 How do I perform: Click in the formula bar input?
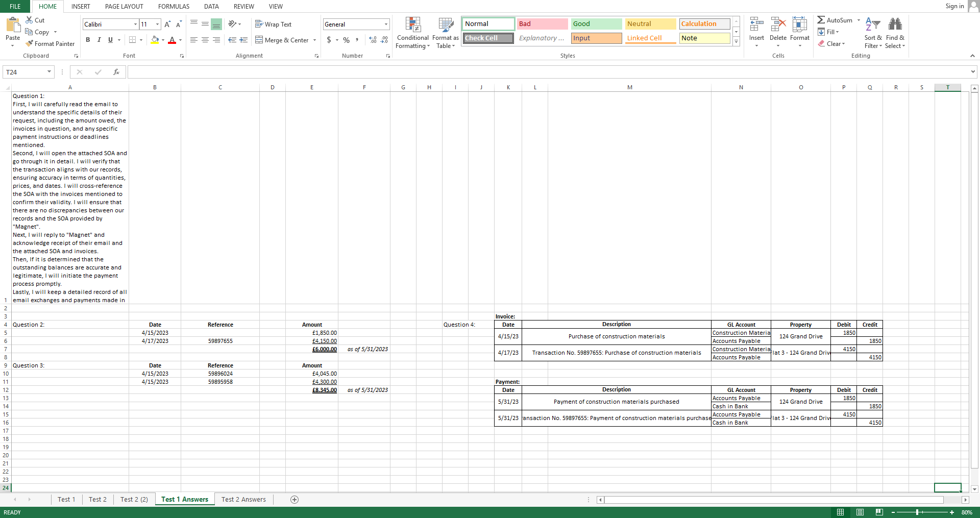tap(548, 72)
